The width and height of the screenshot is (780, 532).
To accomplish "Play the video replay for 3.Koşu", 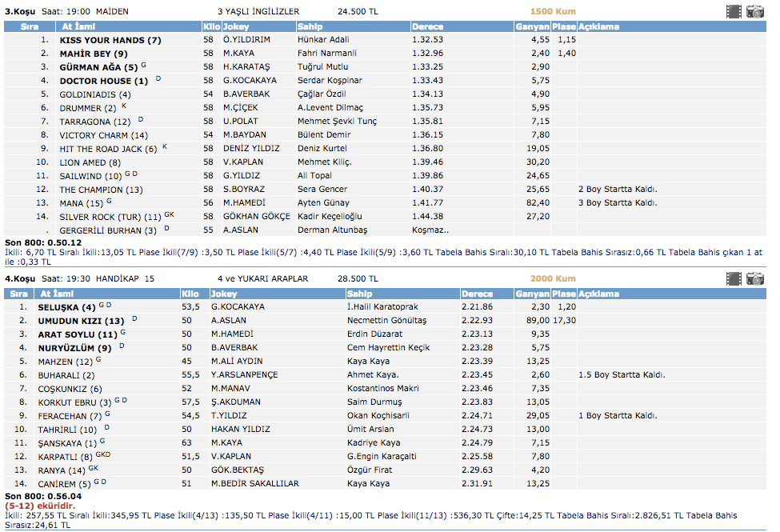I will pyautogui.click(x=734, y=11).
